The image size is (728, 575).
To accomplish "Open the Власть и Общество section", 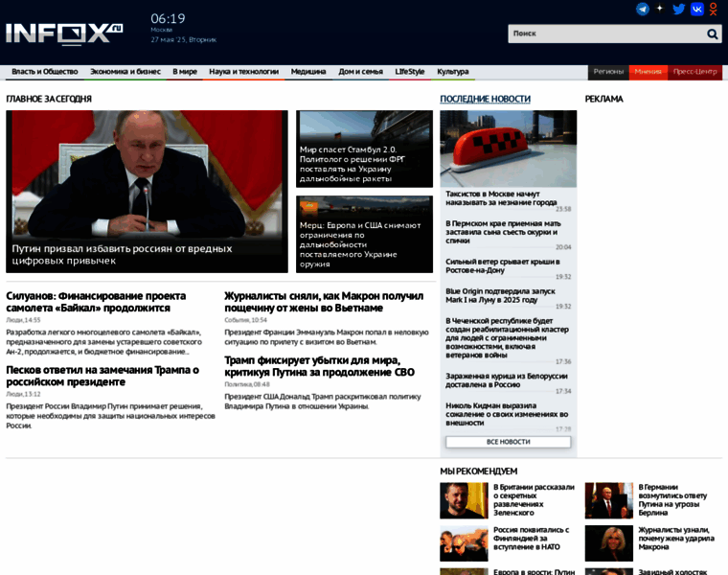I will pos(45,72).
